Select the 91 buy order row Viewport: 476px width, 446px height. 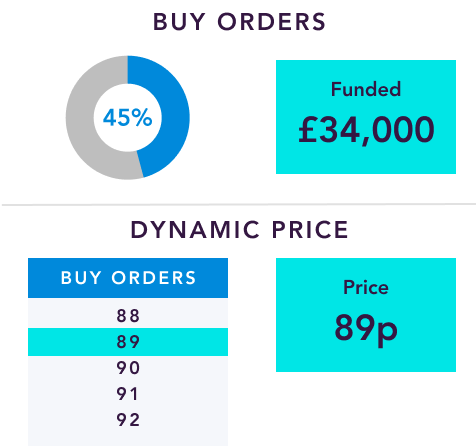point(128,394)
